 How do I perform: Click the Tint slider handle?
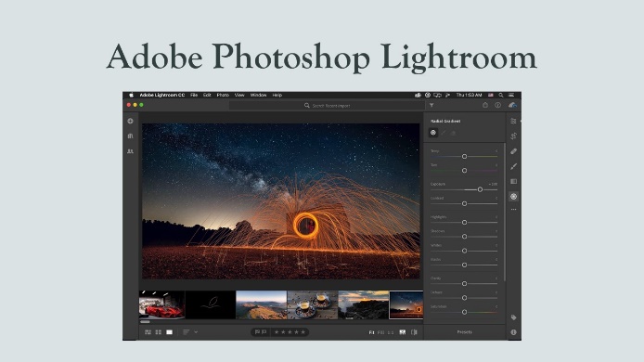point(464,171)
